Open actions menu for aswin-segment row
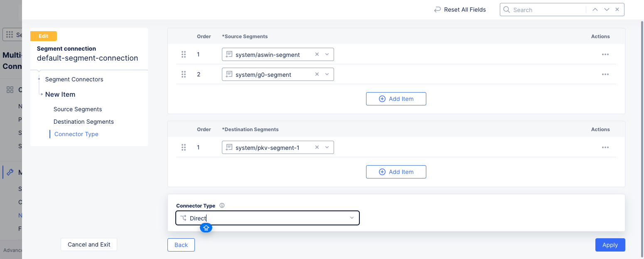 (605, 54)
